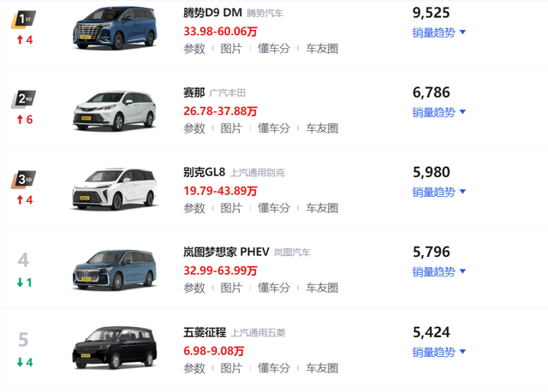Screen dimensions: 548x392
Task: Expand 销量趋势 for 腾势D9 DM
Action: [x=439, y=33]
